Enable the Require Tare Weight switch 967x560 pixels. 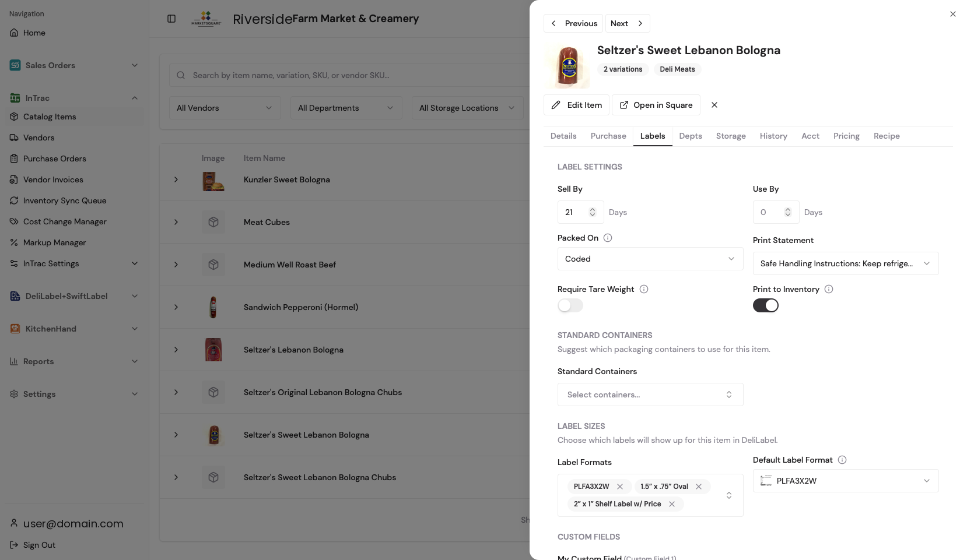point(570,305)
